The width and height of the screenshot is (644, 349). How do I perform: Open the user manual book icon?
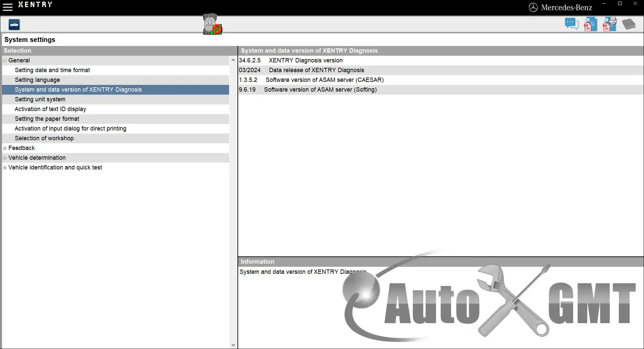629,24
